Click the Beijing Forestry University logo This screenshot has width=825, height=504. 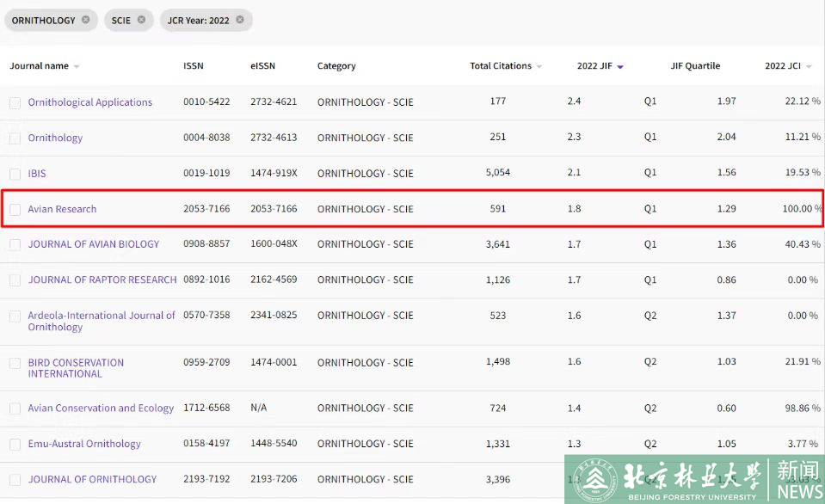594,480
